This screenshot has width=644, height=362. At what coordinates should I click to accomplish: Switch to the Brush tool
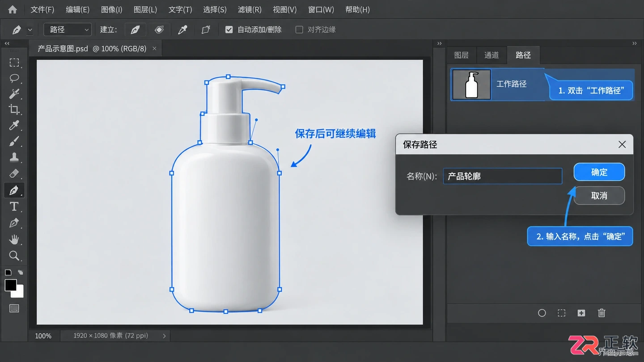[x=14, y=142]
